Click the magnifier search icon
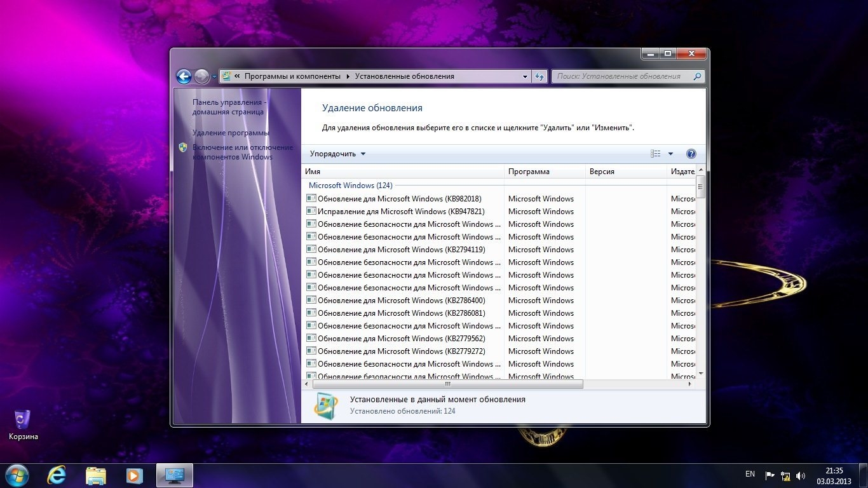This screenshot has width=868, height=488. click(697, 76)
